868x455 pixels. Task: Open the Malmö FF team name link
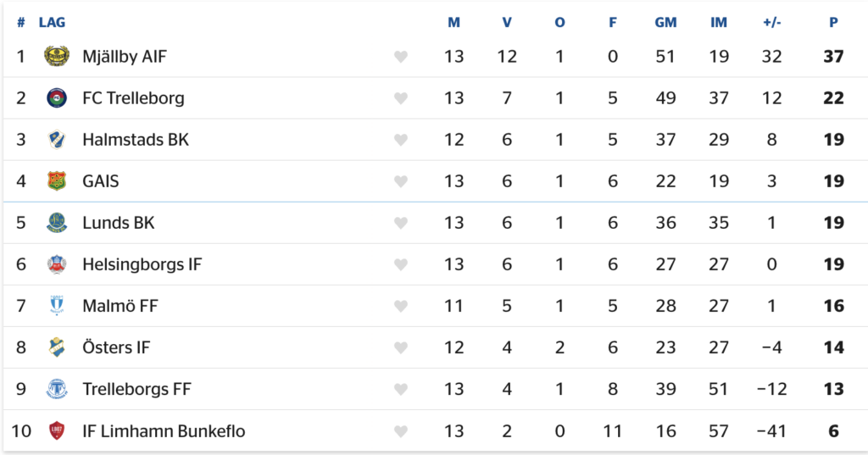[120, 306]
